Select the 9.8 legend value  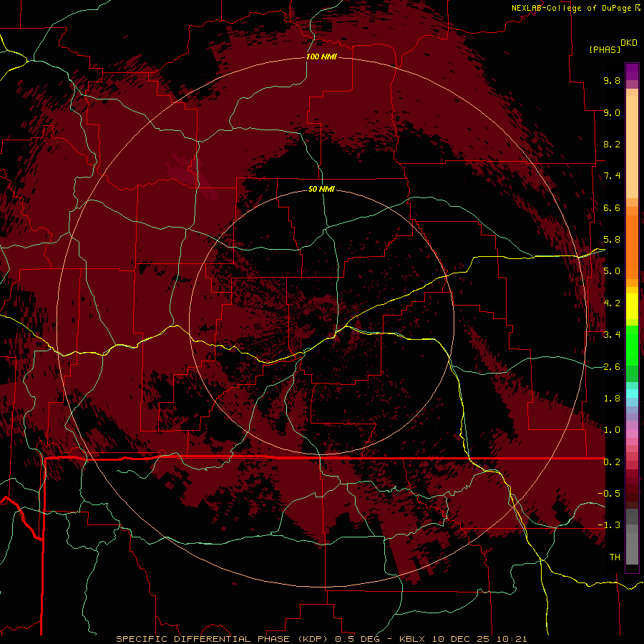click(612, 80)
